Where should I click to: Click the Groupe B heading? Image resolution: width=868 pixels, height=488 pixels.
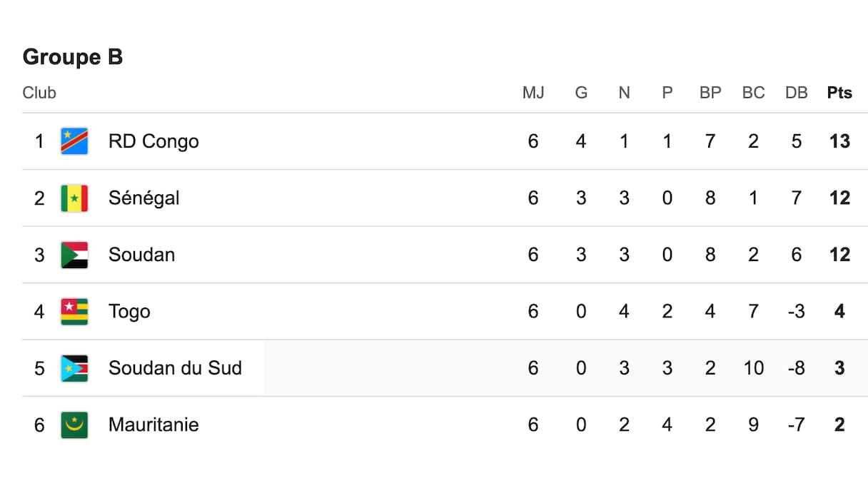73,57
